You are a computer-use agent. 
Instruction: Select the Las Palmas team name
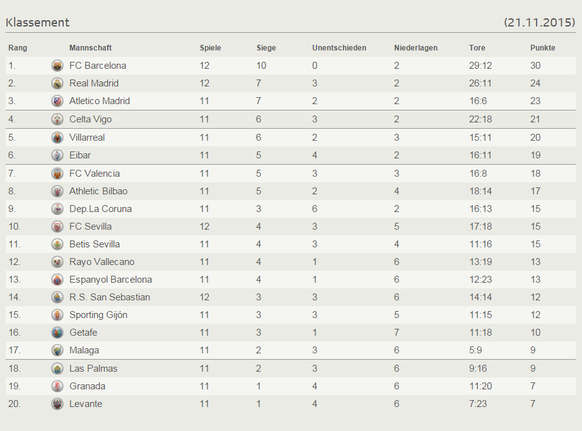click(x=93, y=368)
